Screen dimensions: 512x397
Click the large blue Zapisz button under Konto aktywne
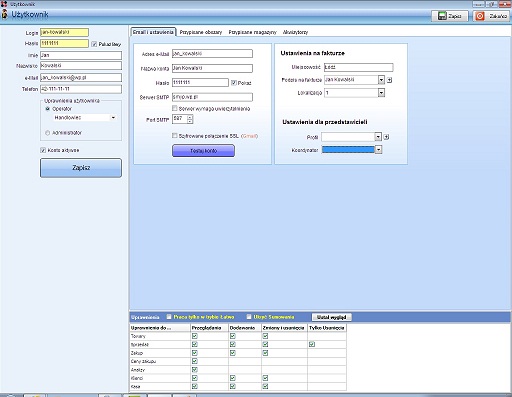[x=81, y=168]
